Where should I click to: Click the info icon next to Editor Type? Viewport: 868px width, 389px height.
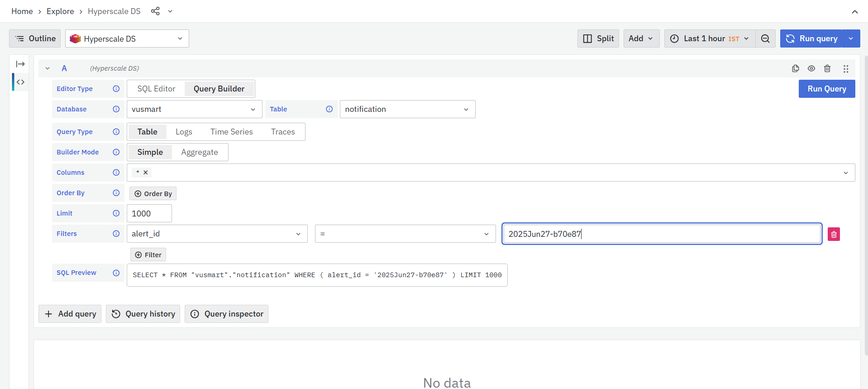click(116, 89)
